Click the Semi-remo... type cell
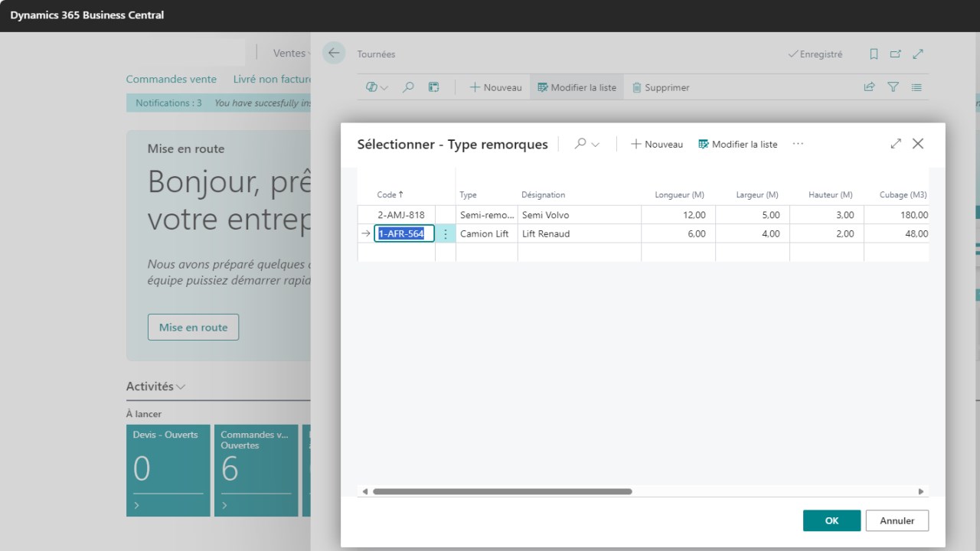The height and width of the screenshot is (551, 980). [487, 215]
